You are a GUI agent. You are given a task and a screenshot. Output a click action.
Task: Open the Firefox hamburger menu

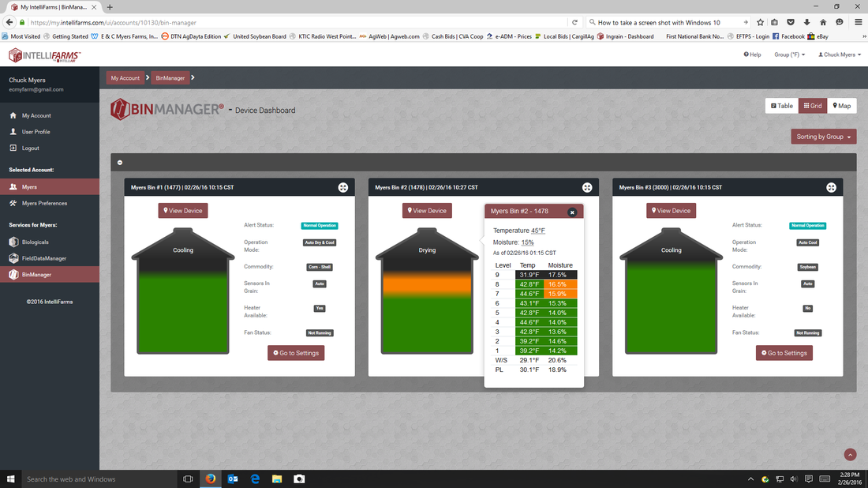(858, 22)
